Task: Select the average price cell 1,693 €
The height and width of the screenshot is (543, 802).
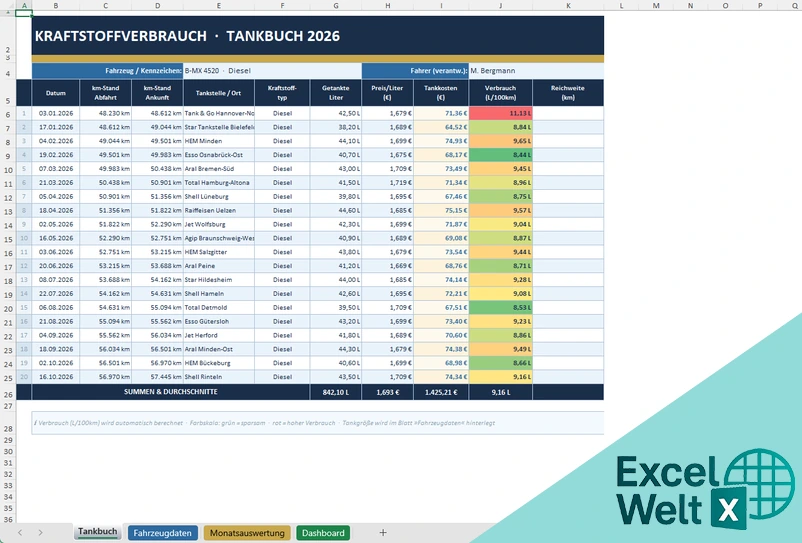Action: point(387,392)
